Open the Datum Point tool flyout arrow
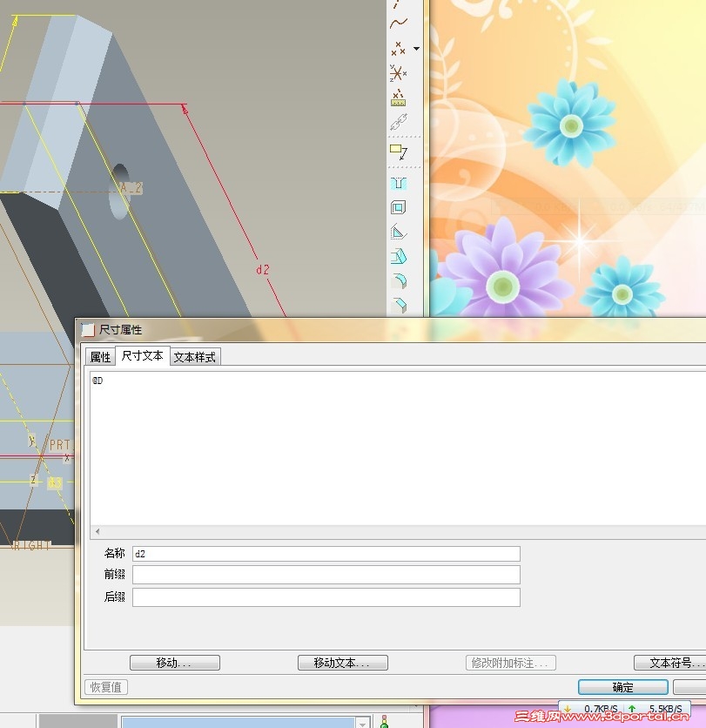706x728 pixels. click(416, 48)
